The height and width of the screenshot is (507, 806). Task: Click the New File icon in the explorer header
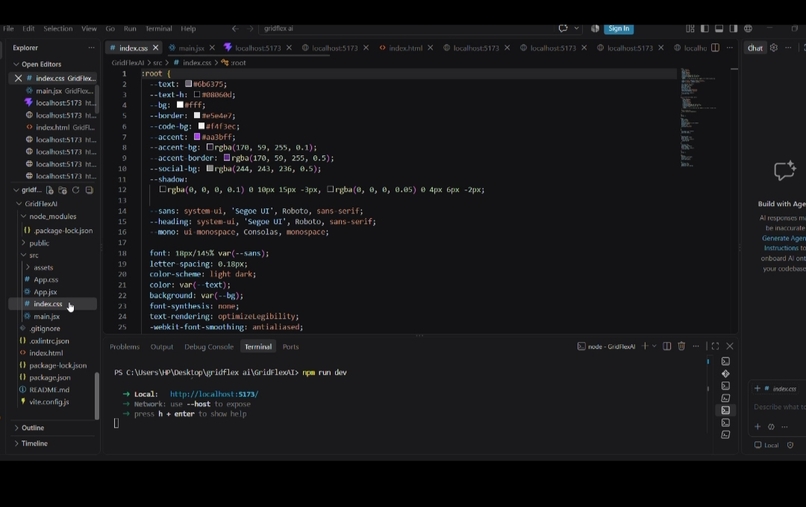point(49,190)
